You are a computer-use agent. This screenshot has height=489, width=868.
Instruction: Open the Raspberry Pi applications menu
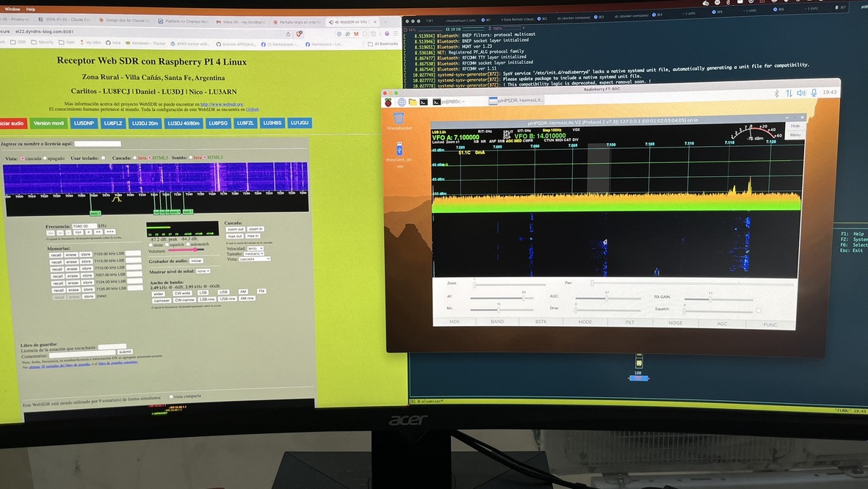(x=388, y=101)
